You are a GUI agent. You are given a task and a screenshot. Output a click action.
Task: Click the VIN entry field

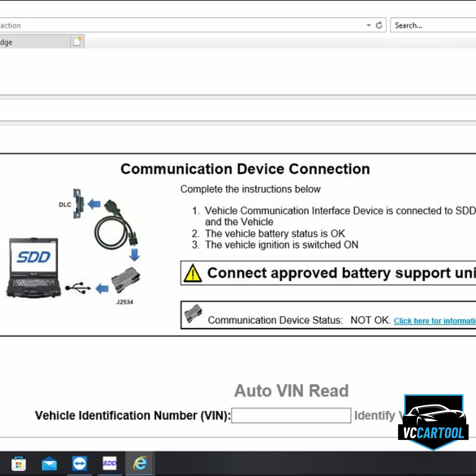click(x=291, y=416)
